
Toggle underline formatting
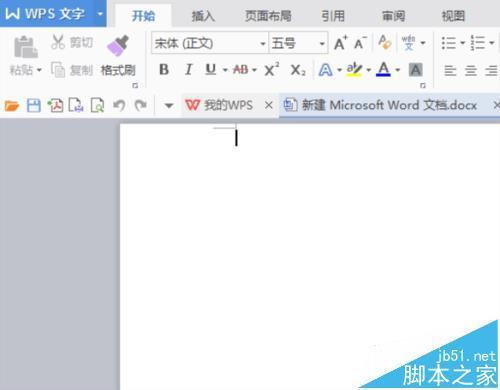tap(211, 70)
